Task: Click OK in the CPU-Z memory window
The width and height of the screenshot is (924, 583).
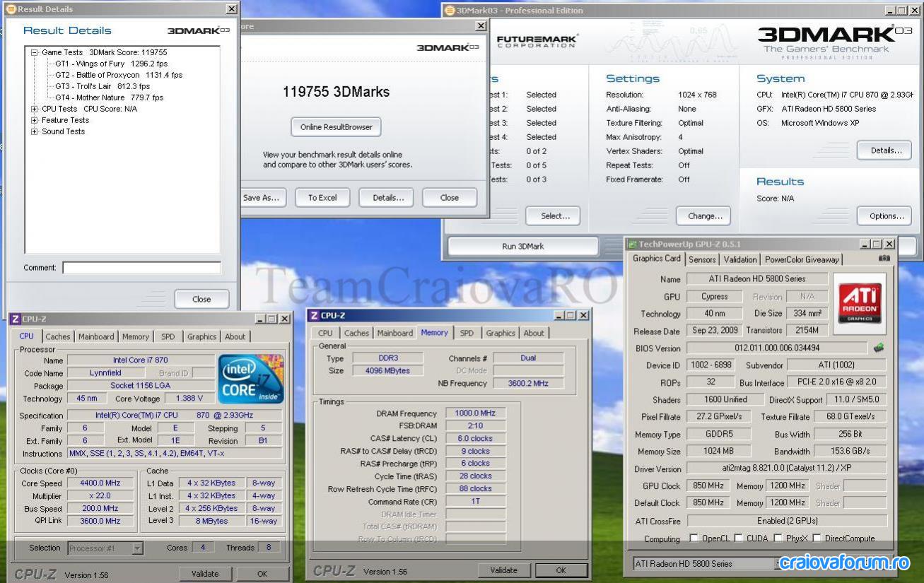Action: click(561, 570)
